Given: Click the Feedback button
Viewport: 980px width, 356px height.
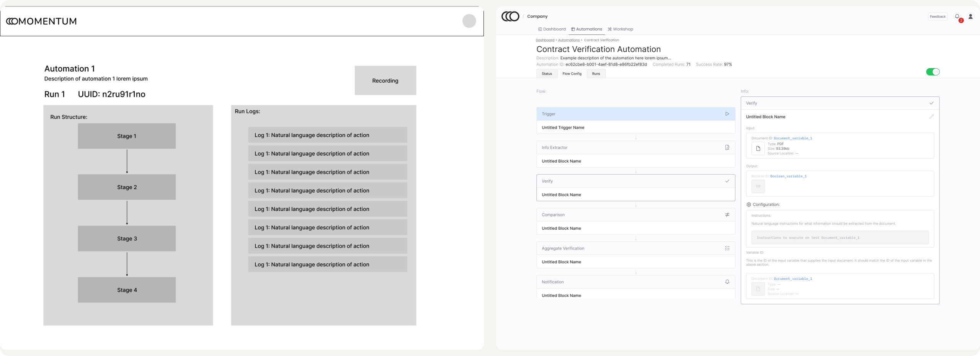Looking at the screenshot, I should tap(938, 16).
